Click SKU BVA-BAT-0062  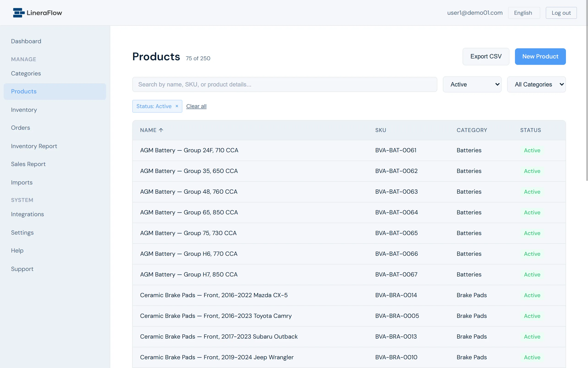(x=396, y=171)
